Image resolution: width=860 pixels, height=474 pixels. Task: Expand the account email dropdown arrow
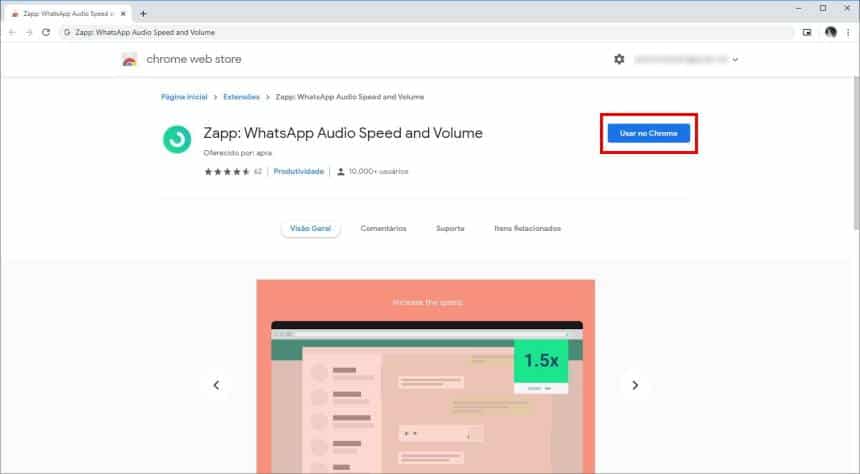[x=735, y=59]
